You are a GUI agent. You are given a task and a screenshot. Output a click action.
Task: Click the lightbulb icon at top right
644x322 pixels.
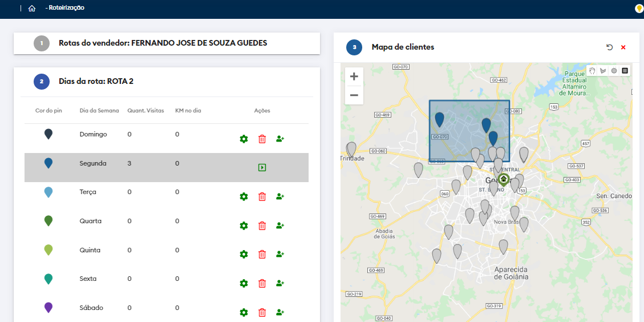(639, 9)
